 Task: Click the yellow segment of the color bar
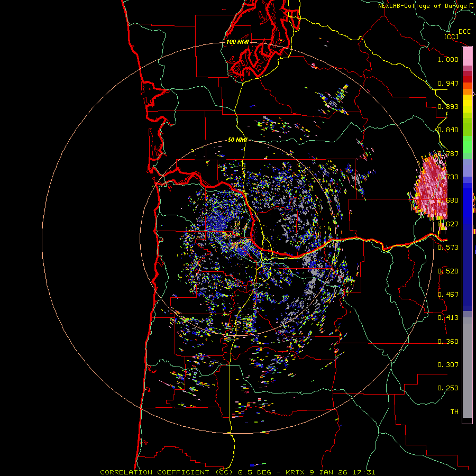(x=467, y=104)
